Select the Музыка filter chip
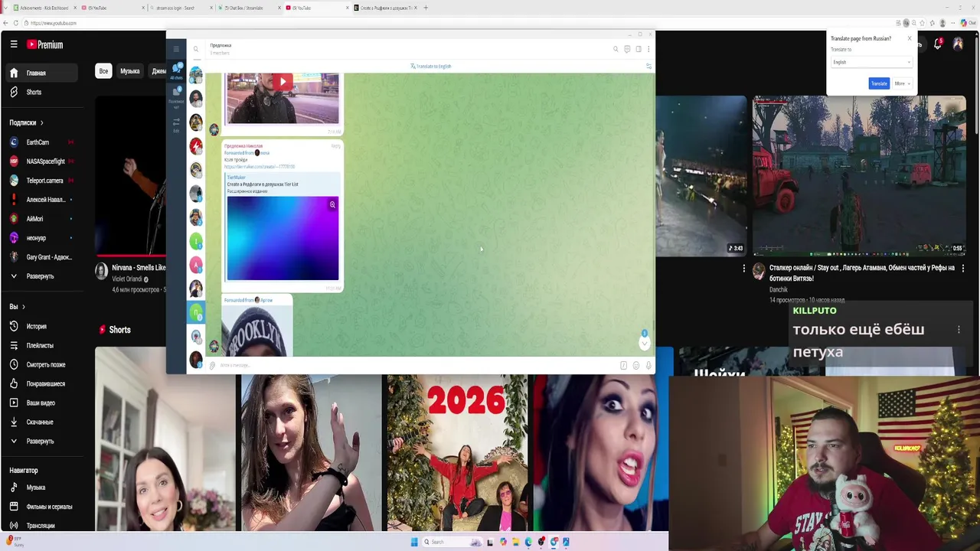Viewport: 980px width, 551px height. (130, 71)
